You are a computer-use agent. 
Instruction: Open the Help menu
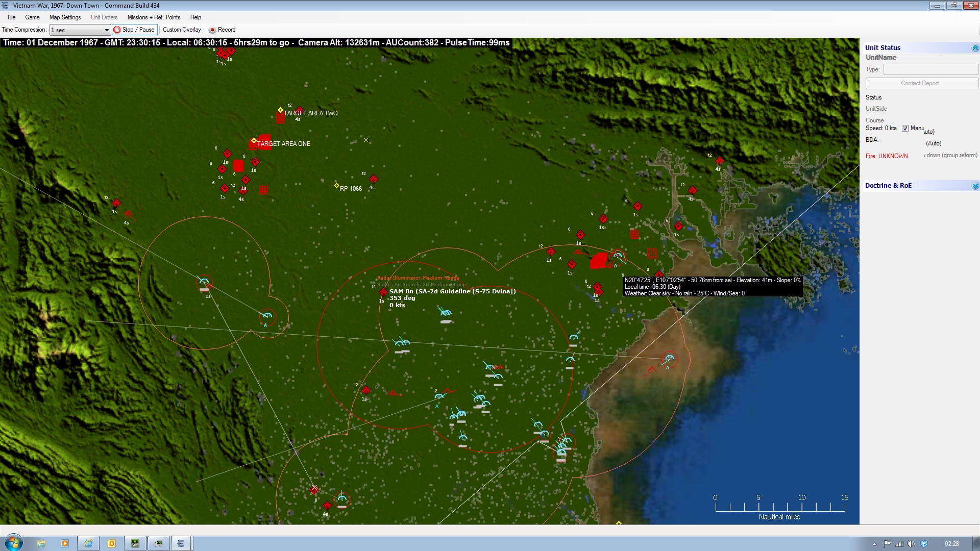click(x=195, y=17)
